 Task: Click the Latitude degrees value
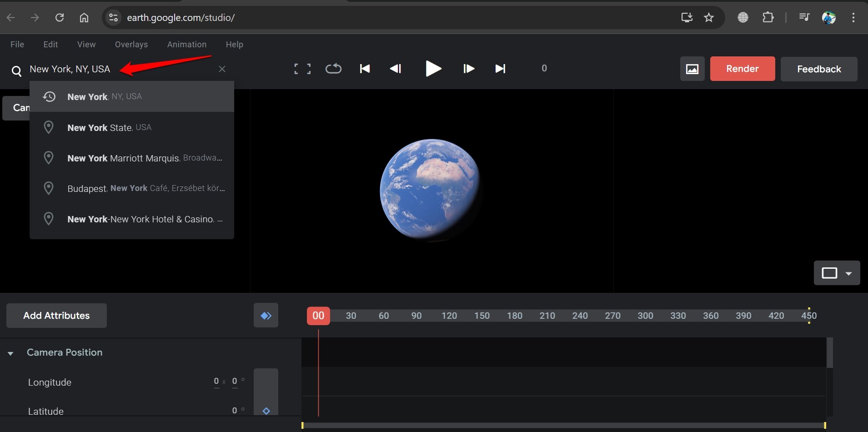(x=235, y=411)
